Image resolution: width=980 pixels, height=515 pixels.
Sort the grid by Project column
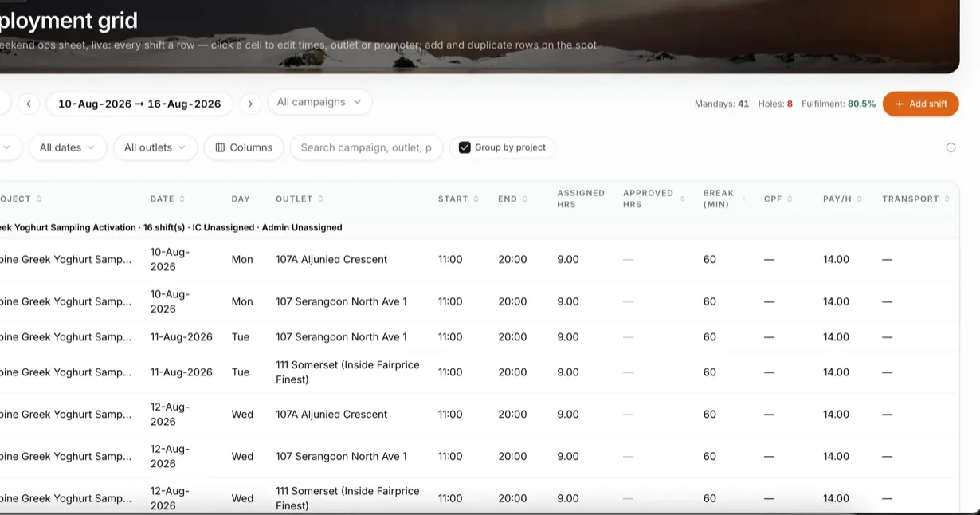pos(39,199)
